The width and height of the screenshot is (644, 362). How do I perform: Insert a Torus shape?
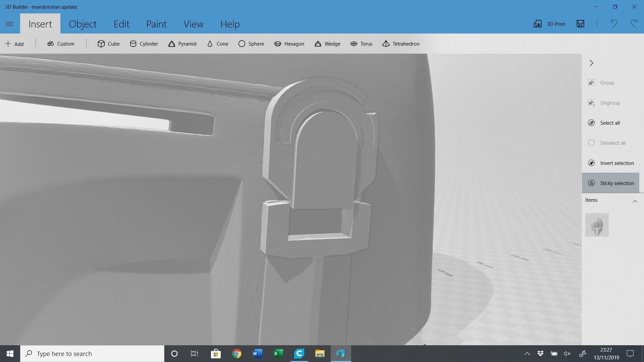(361, 44)
